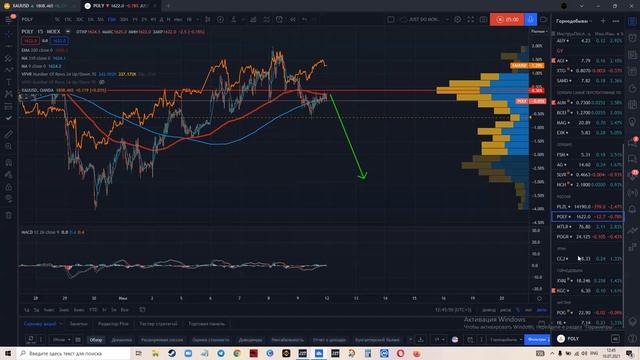Open the chart settings gear icon
Screen dimensions: 640x360
[458, 20]
